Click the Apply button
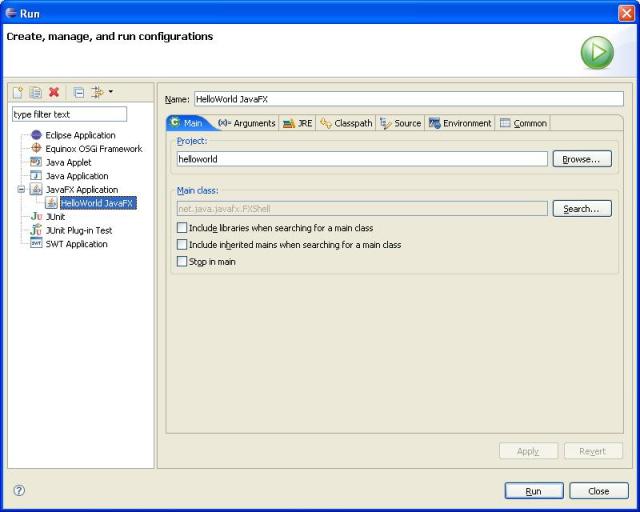 point(528,451)
